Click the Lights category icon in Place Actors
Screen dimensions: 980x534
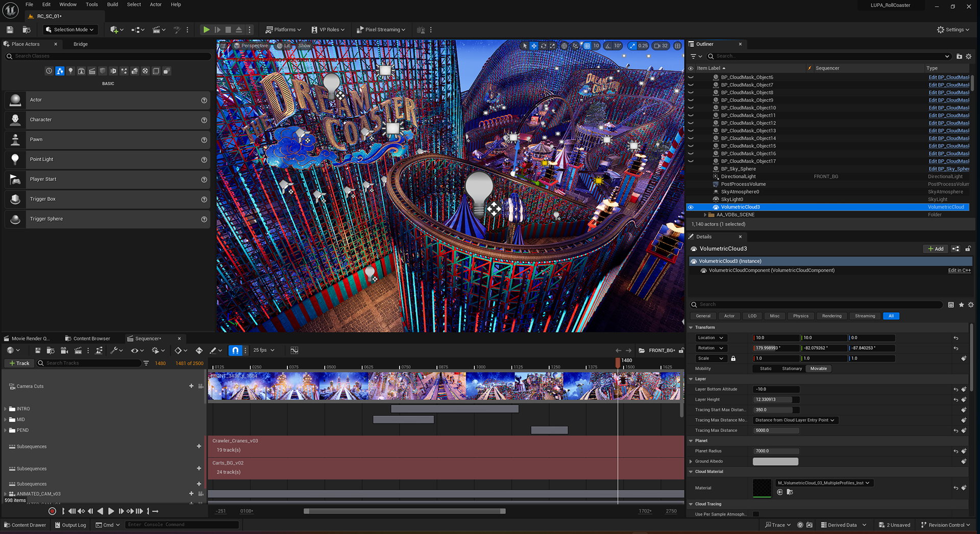coord(70,71)
